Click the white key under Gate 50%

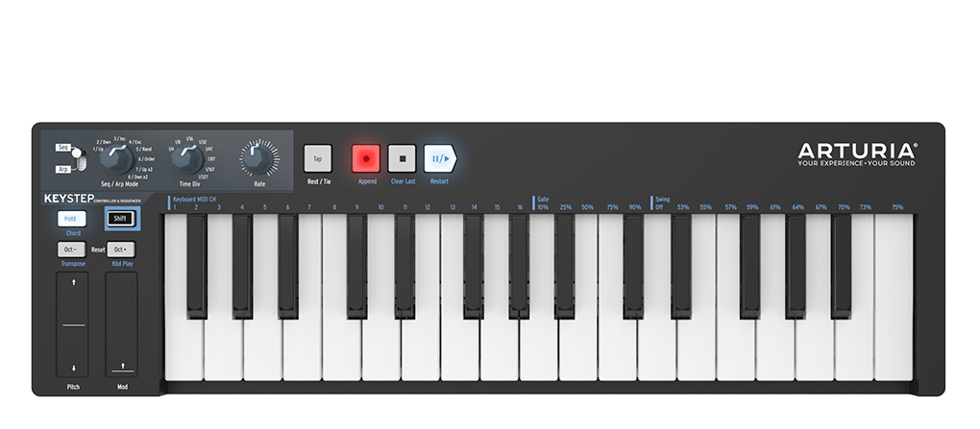578,349
